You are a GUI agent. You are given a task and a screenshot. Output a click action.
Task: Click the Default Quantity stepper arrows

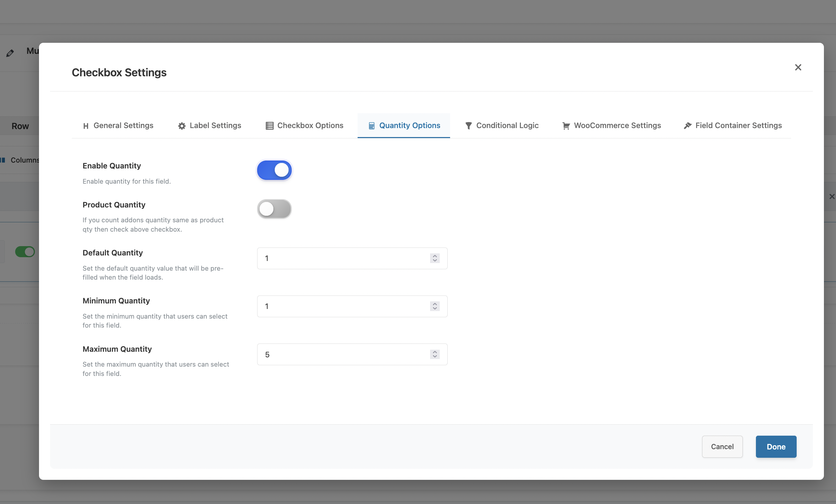pyautogui.click(x=435, y=258)
